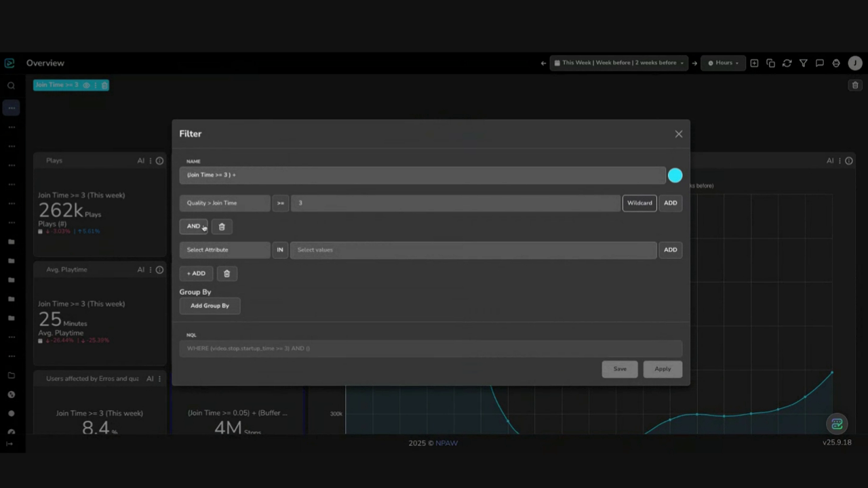Open Avg. Playtime widget three-dot menu
The image size is (868, 488).
(151, 270)
